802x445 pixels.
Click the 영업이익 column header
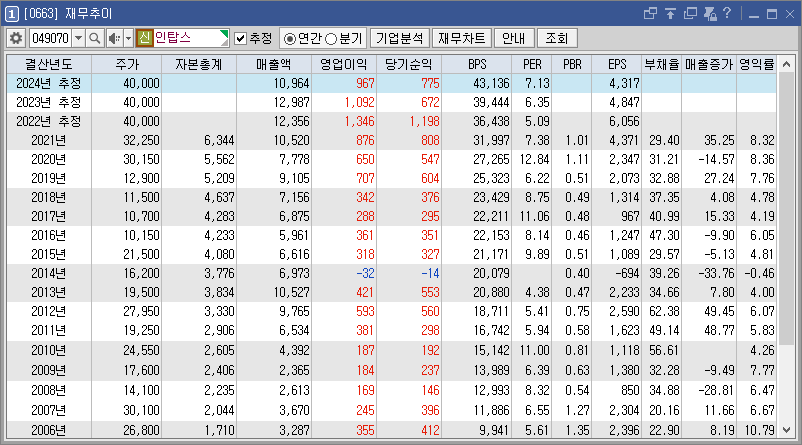pos(344,64)
